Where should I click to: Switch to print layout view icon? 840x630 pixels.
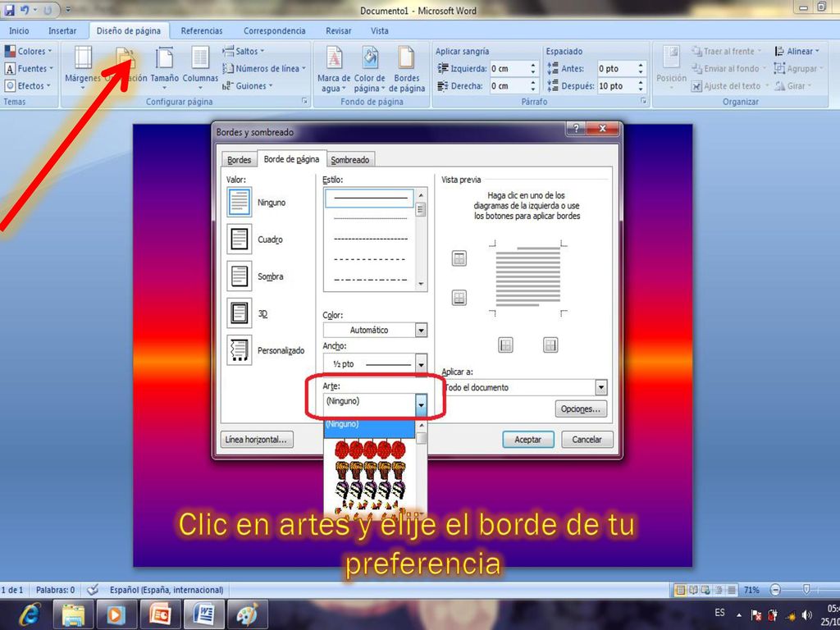pyautogui.click(x=680, y=590)
